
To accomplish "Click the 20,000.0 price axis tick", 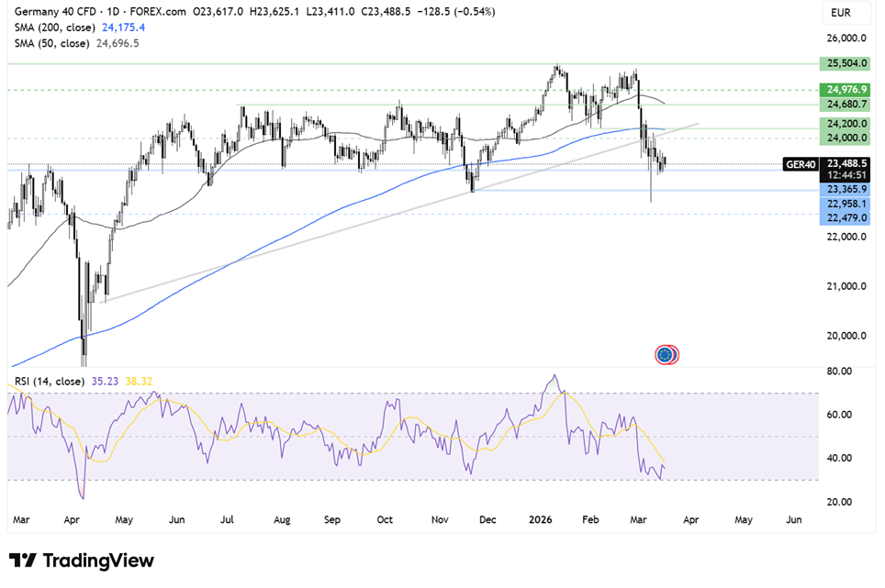I will (x=846, y=336).
